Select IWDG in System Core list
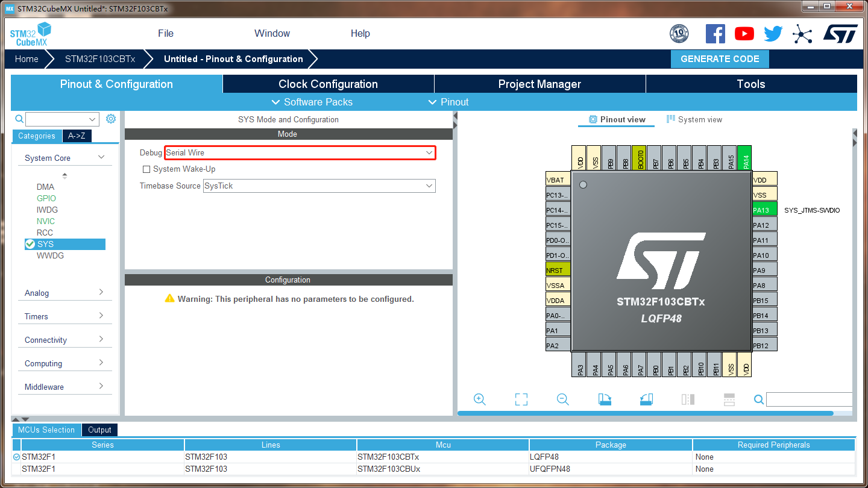The height and width of the screenshot is (488, 868). pyautogui.click(x=47, y=210)
